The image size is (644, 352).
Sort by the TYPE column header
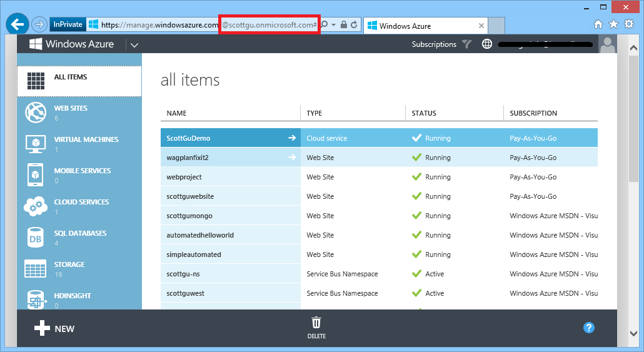click(x=314, y=113)
